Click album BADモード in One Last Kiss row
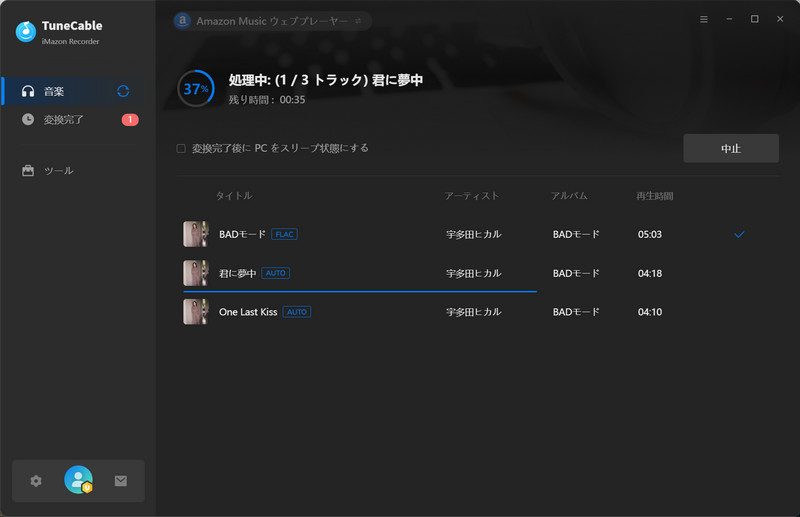The width and height of the screenshot is (800, 517). [576, 312]
